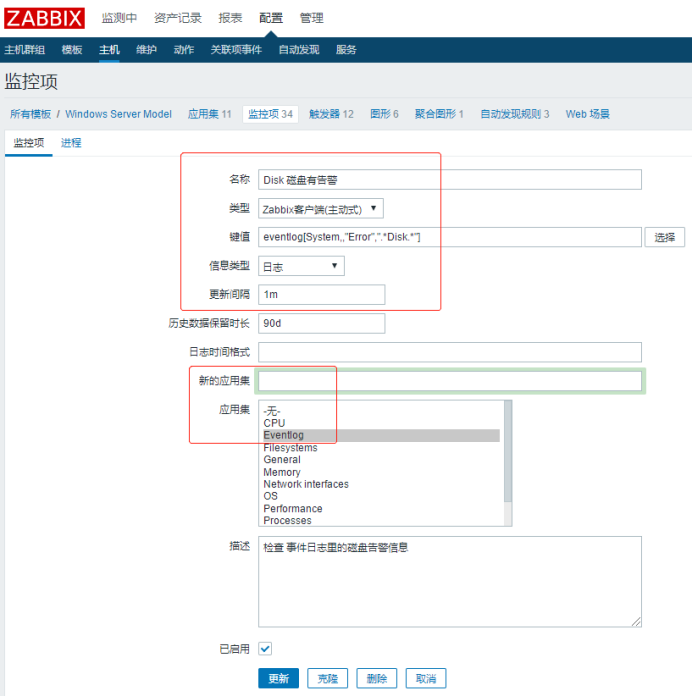This screenshot has width=693, height=697.
Task: Edit the 名称 field
Action: pos(450,180)
